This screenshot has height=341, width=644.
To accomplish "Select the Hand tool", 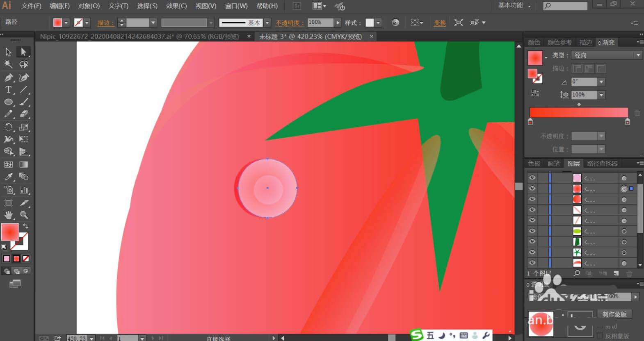I will (x=8, y=215).
